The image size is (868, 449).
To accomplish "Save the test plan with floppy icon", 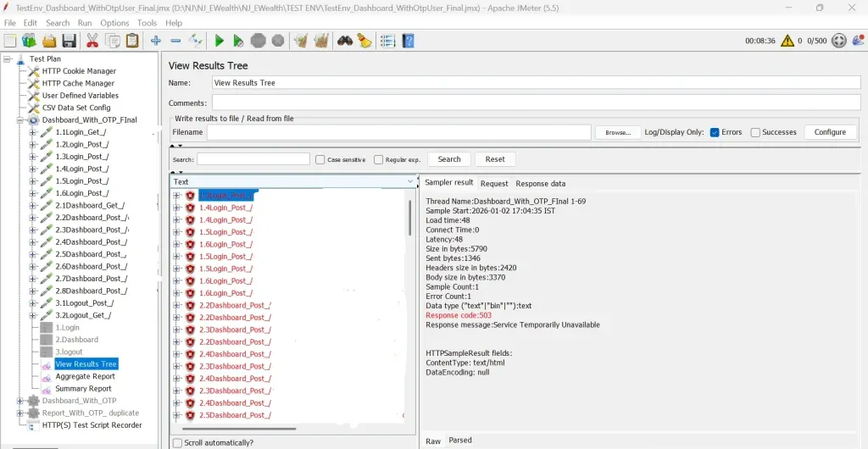I will coord(69,41).
